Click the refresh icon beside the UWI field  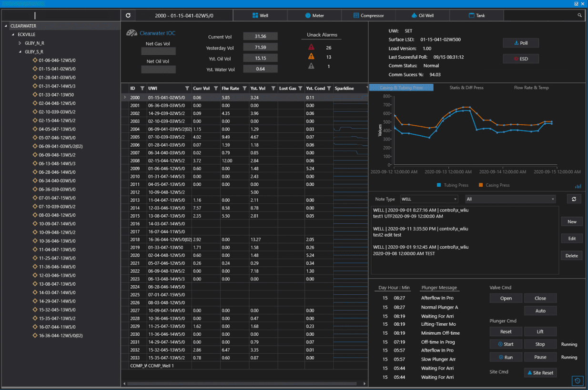[128, 15]
